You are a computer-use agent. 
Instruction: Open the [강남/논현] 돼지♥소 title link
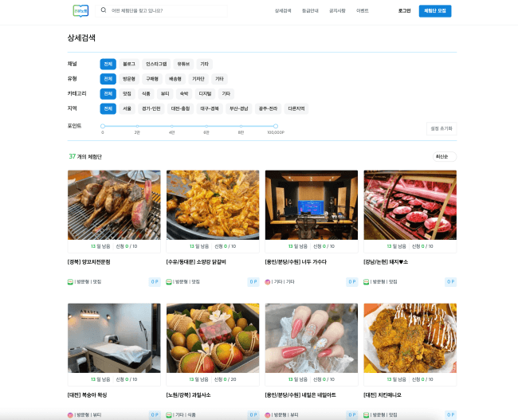(x=386, y=262)
